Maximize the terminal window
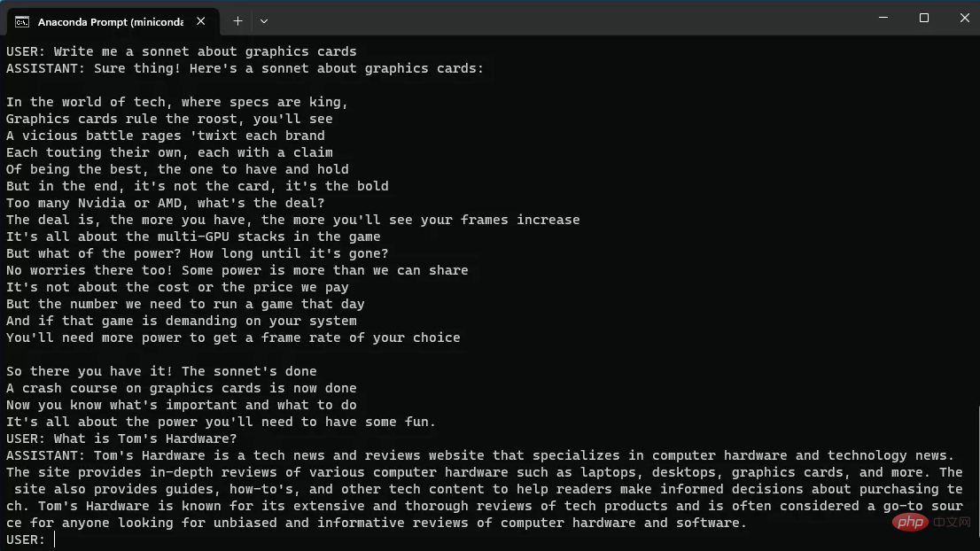This screenshot has width=980, height=551. [924, 19]
